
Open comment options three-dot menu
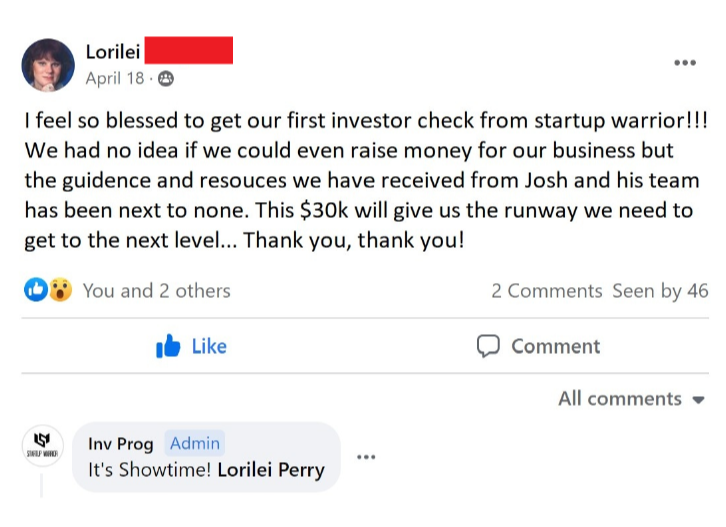[x=366, y=457]
